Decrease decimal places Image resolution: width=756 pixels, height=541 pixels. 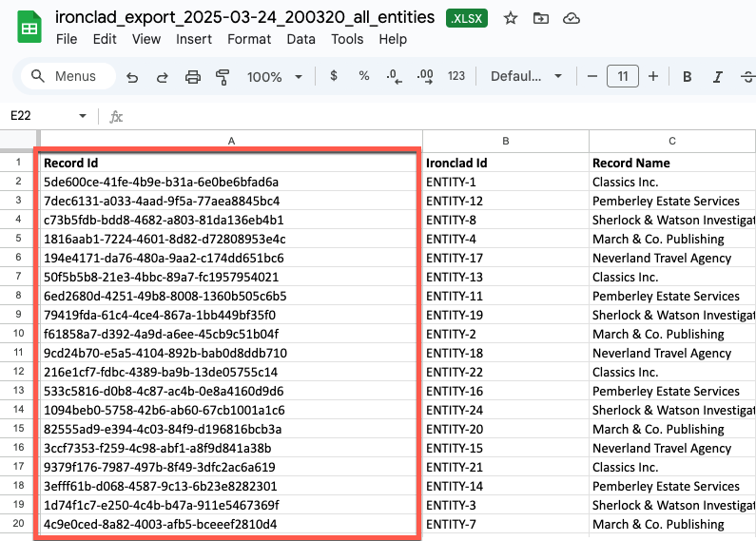(x=394, y=76)
